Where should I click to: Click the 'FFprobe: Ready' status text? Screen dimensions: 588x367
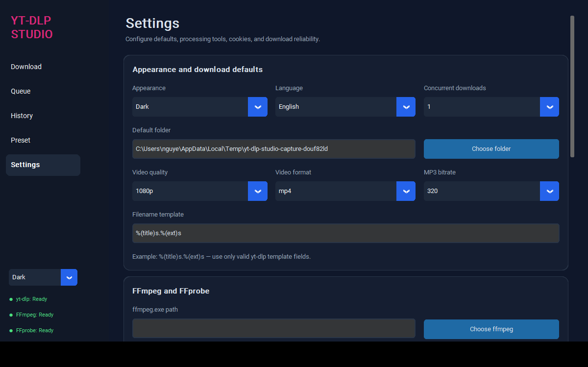click(35, 330)
